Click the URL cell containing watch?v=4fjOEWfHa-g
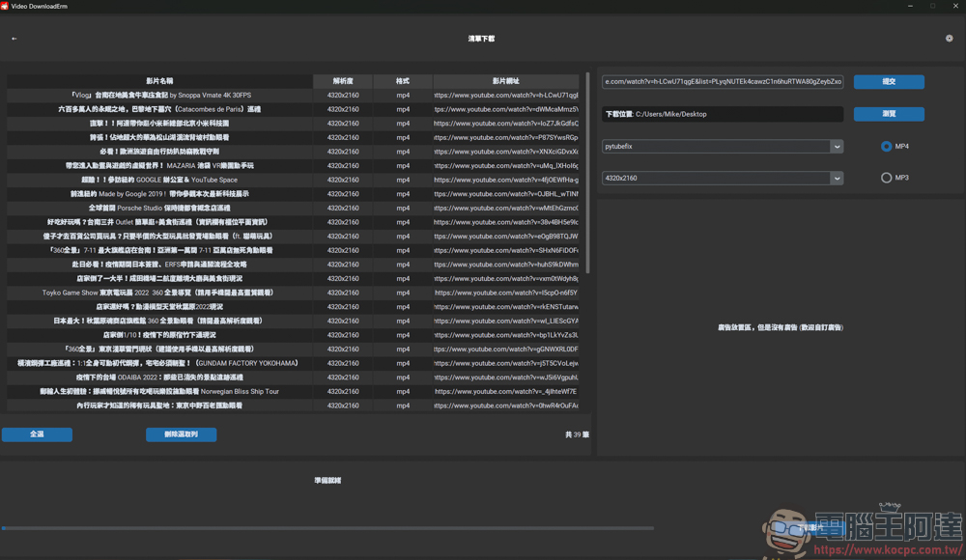966x560 pixels. (x=506, y=180)
